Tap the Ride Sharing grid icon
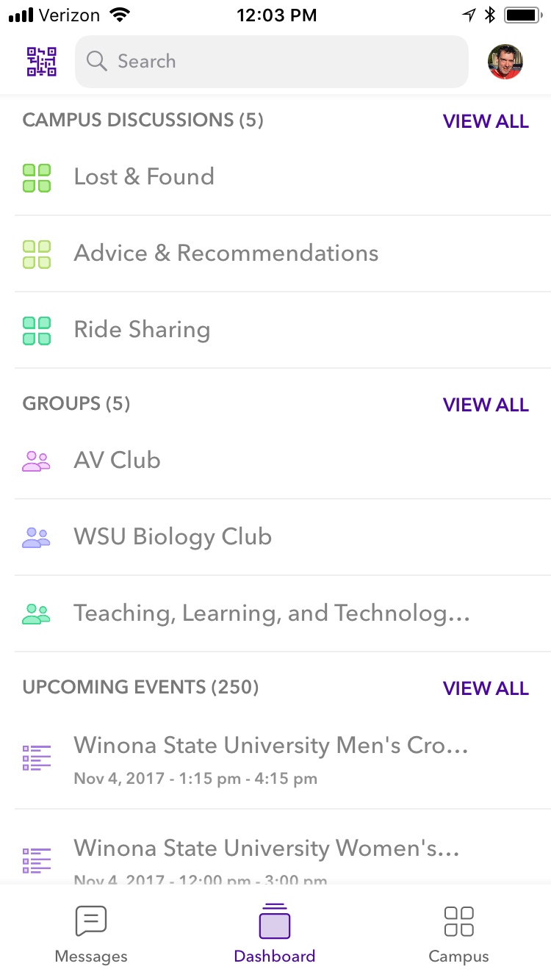551x980 pixels. click(x=37, y=331)
